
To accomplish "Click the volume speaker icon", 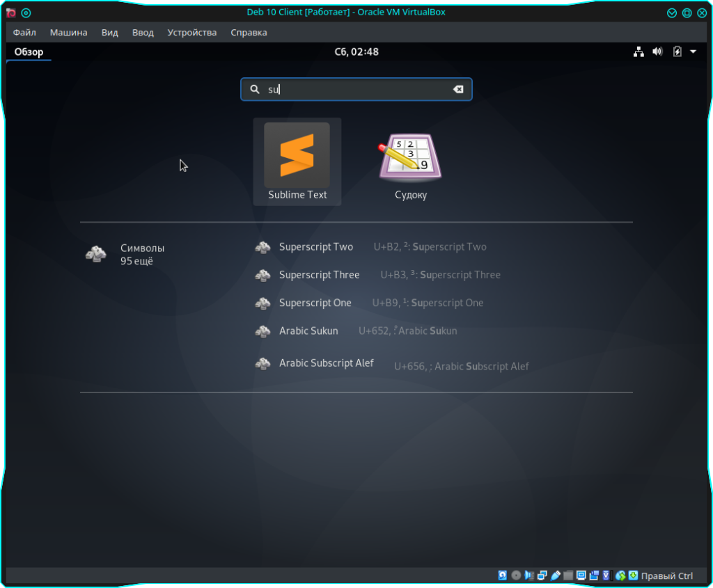I will [x=657, y=51].
